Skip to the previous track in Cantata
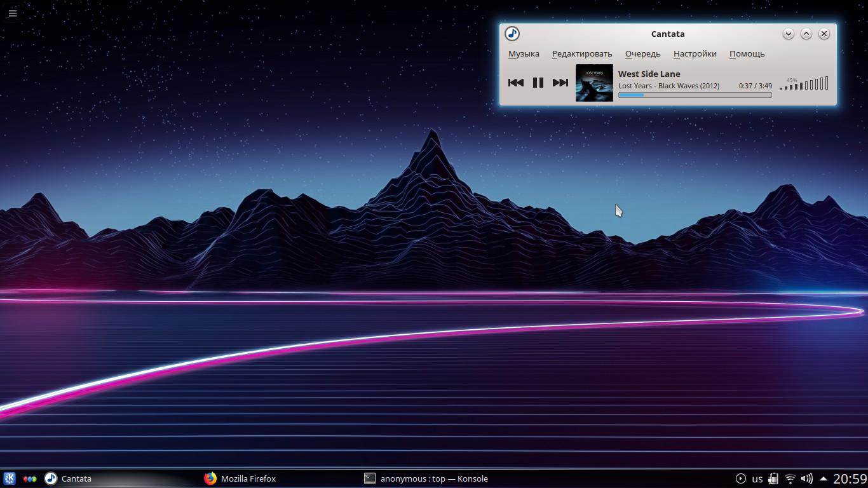868x488 pixels. [516, 83]
